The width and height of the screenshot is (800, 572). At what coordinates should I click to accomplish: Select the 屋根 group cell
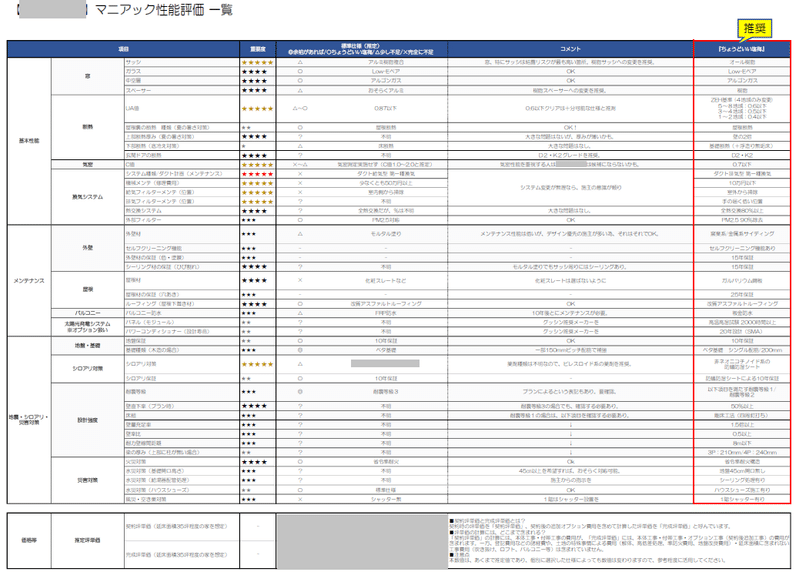point(88,289)
